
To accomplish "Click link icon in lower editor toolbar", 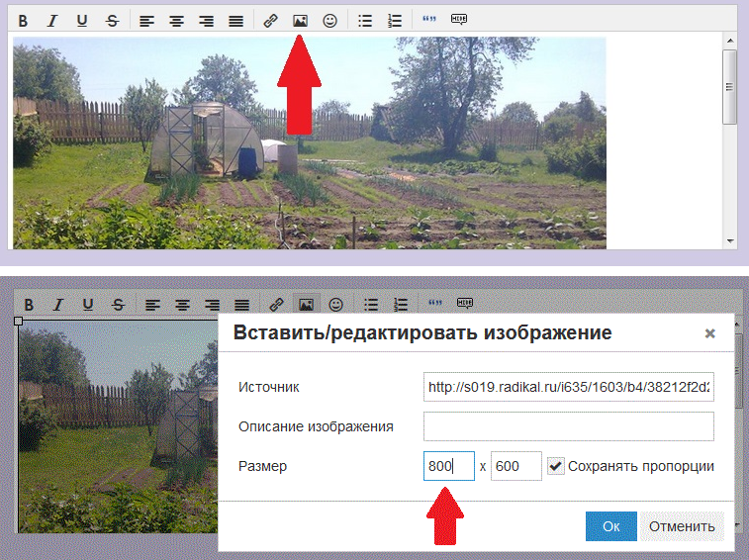I will click(x=276, y=305).
